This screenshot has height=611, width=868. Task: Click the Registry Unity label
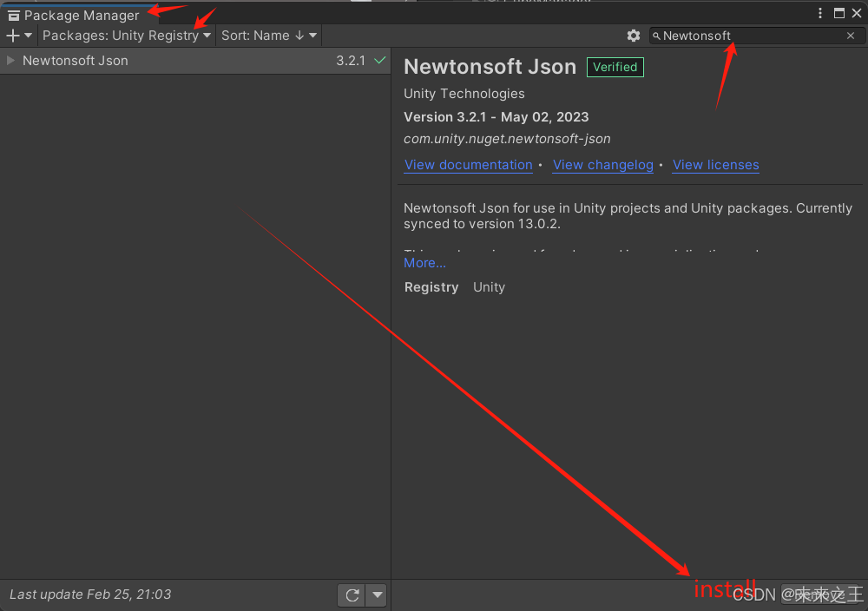(x=455, y=287)
